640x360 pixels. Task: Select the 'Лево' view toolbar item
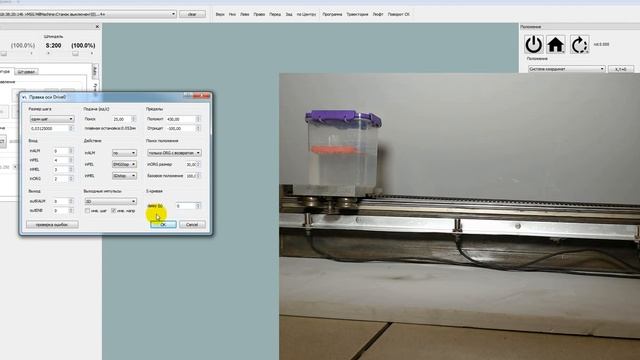(245, 14)
